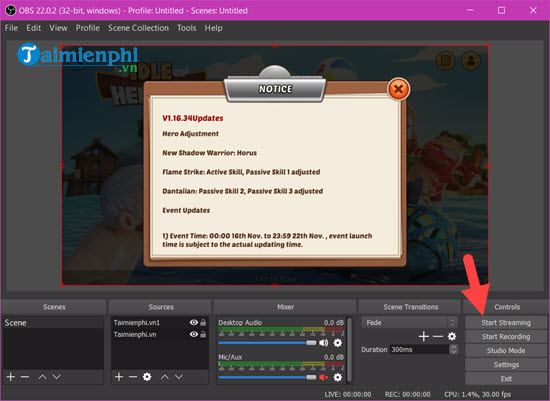Adjust Desktop Audio volume slider
The width and height of the screenshot is (550, 401).
[267, 343]
